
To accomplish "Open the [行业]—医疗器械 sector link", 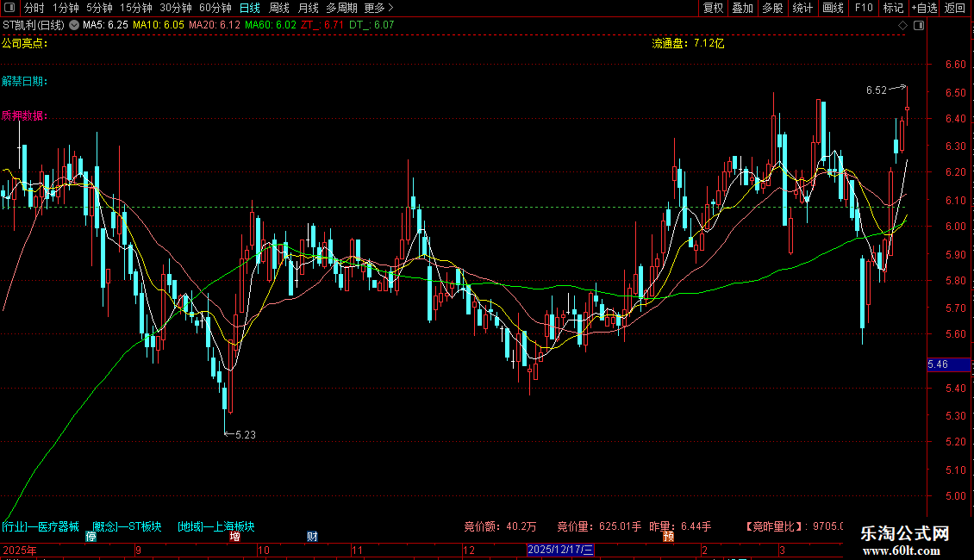I will coord(41,526).
